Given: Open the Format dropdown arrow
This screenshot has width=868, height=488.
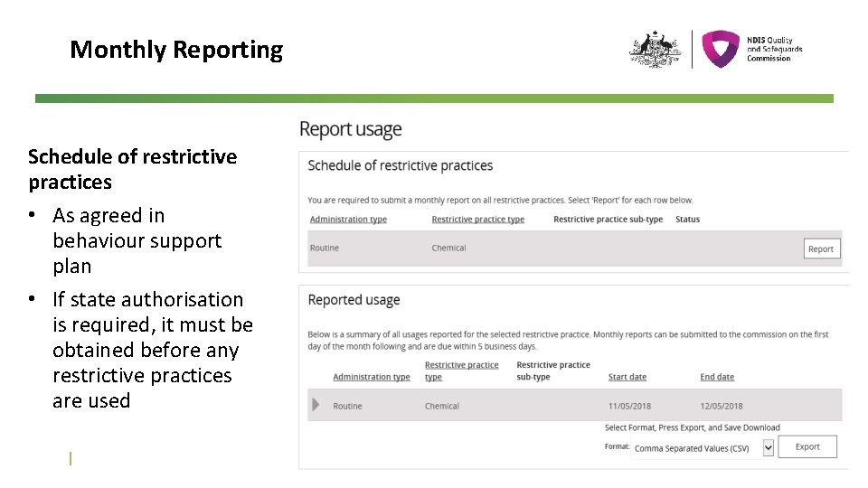Looking at the screenshot, I should [x=768, y=447].
